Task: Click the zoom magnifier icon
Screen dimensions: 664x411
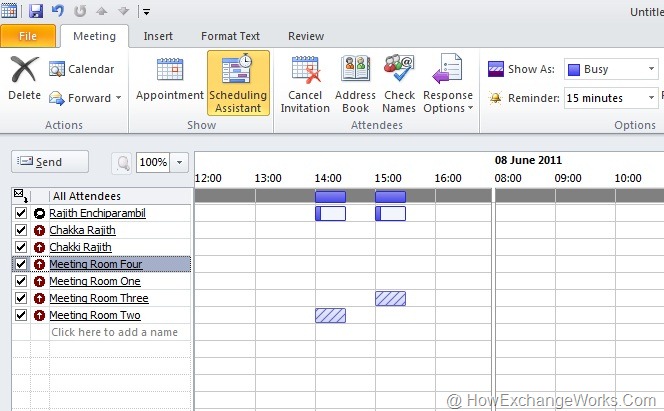Action: pos(123,163)
